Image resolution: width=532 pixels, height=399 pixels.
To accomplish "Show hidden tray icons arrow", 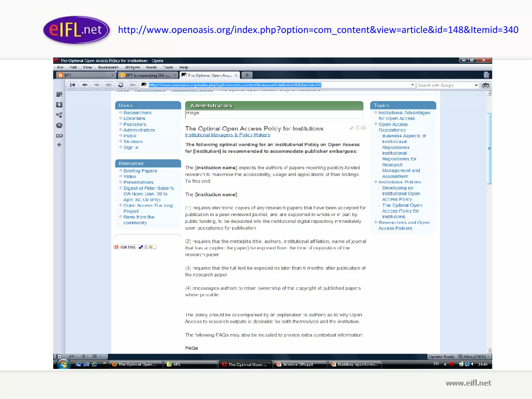I will 445,364.
